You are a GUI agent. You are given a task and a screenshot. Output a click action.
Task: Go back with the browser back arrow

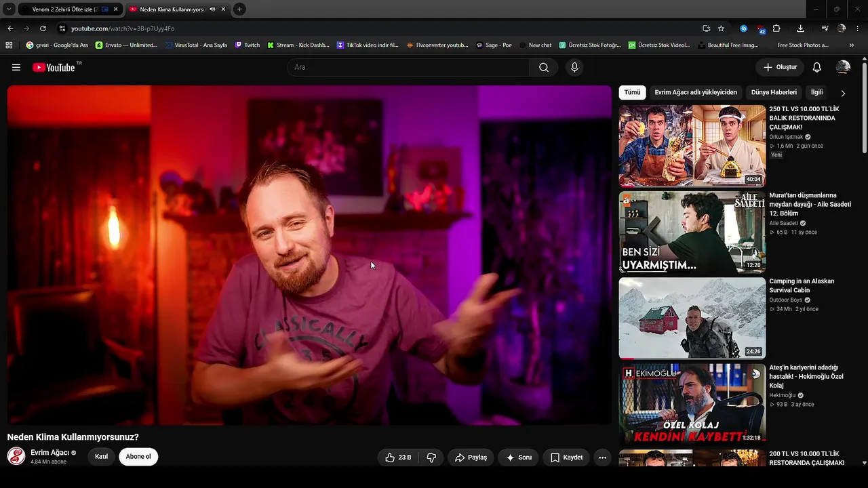pos(10,28)
